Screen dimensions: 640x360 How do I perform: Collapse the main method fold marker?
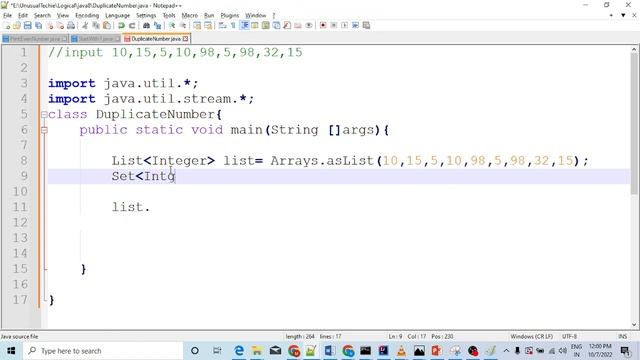(44, 130)
